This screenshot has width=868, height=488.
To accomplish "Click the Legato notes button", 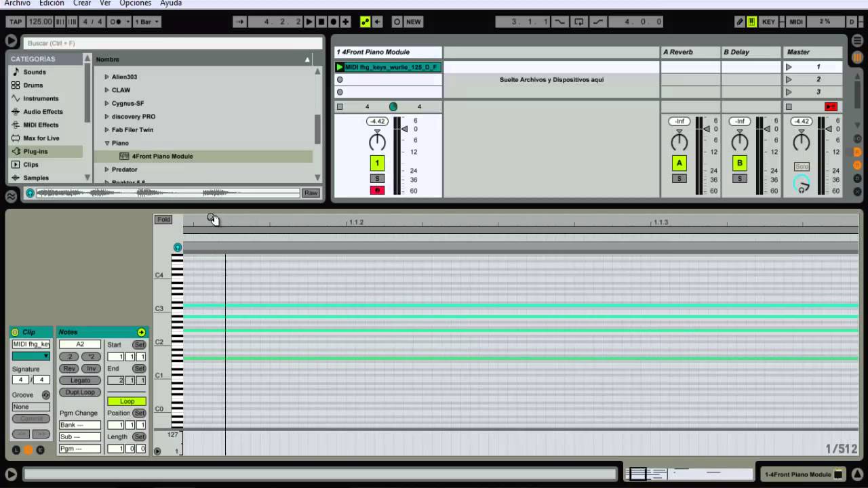I will click(x=80, y=380).
